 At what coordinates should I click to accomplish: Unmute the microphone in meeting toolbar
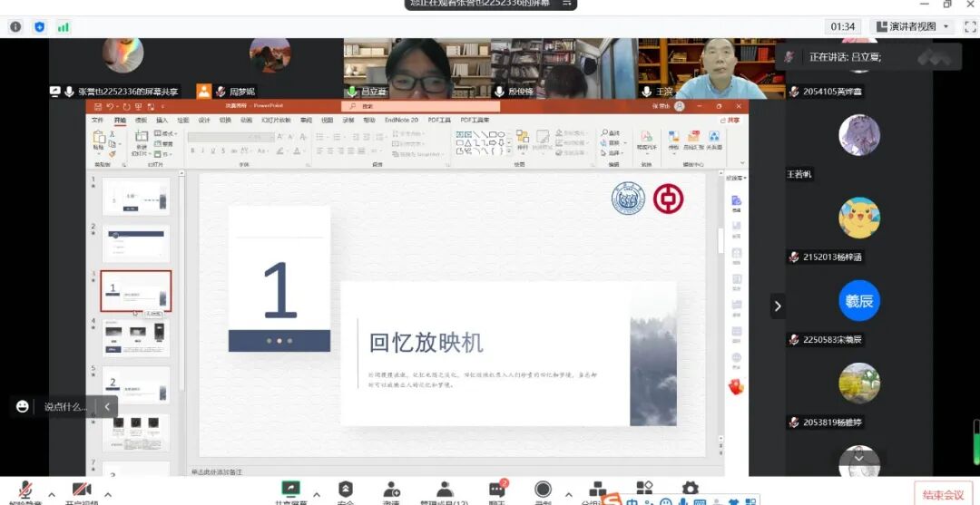pos(25,491)
